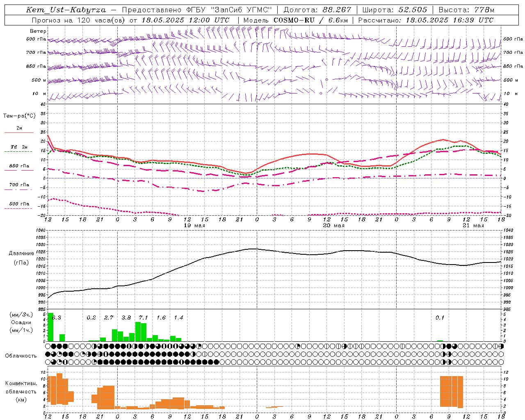The width and height of the screenshot is (525, 420).
Task: Click the Конвективн. облачность label
Action: coord(21,388)
